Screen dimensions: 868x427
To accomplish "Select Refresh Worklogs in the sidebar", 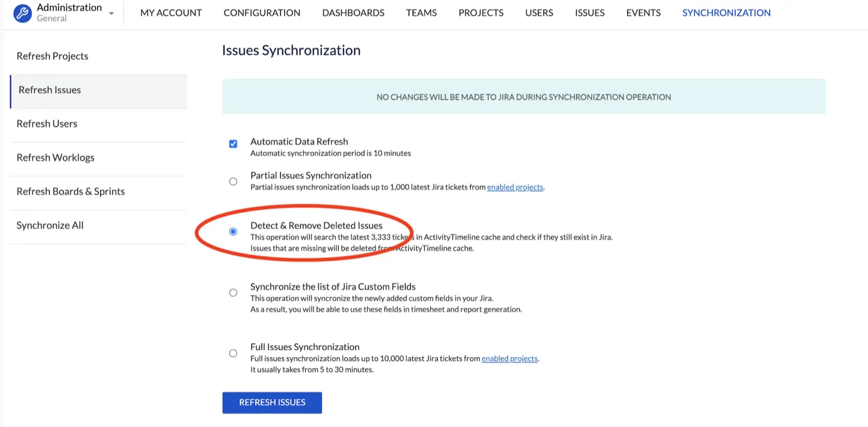I will [x=55, y=157].
